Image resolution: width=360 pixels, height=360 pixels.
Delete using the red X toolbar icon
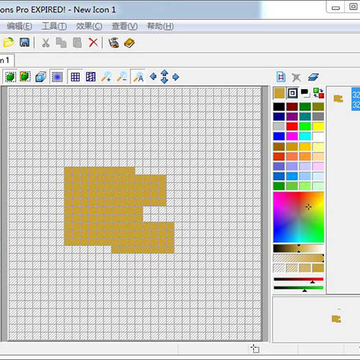tap(93, 43)
